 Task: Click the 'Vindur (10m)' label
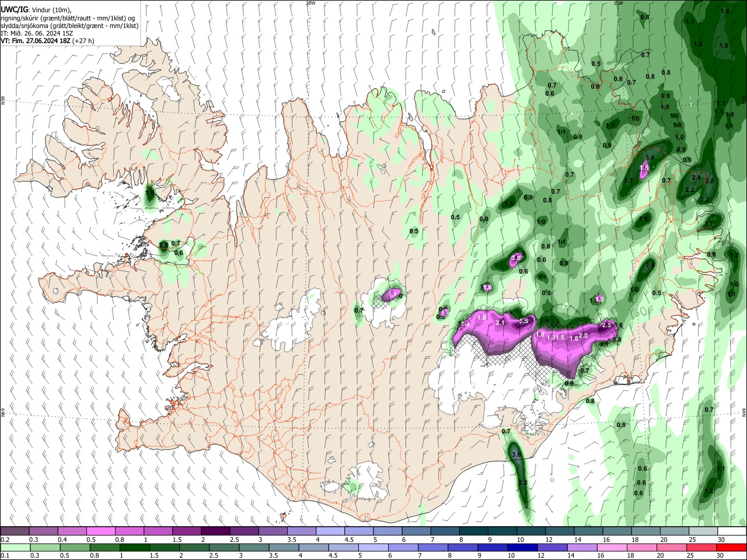coord(51,10)
